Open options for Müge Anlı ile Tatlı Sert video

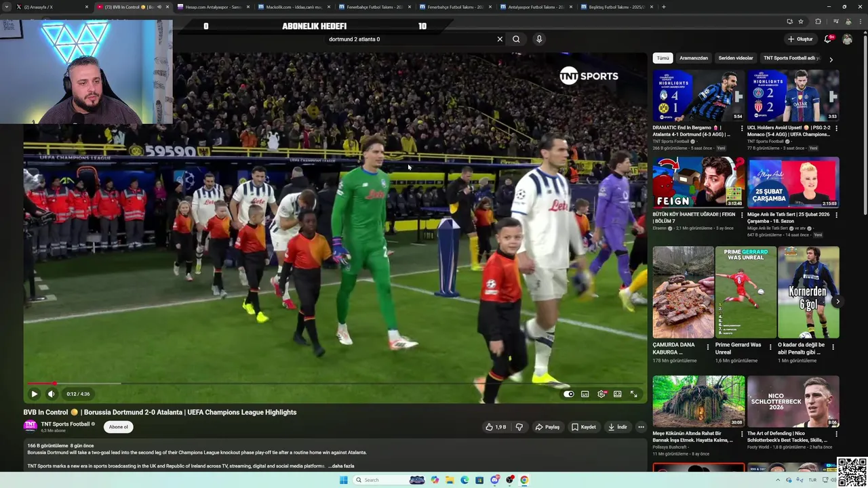836,215
